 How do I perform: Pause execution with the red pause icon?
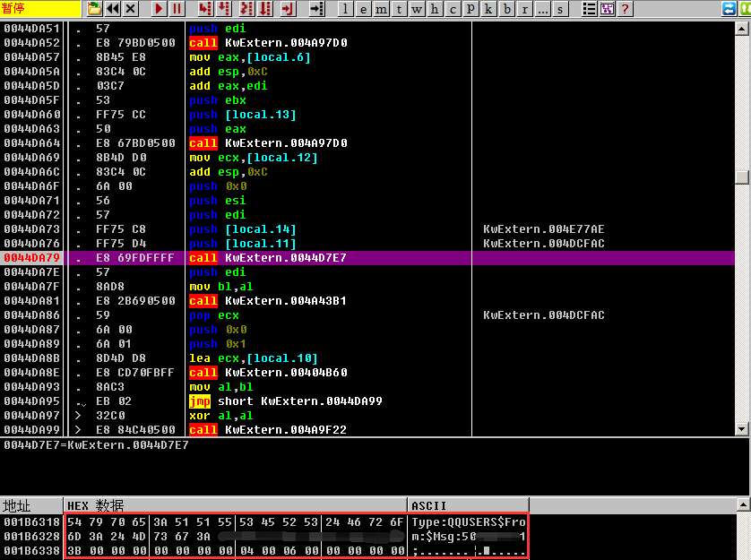click(x=177, y=9)
